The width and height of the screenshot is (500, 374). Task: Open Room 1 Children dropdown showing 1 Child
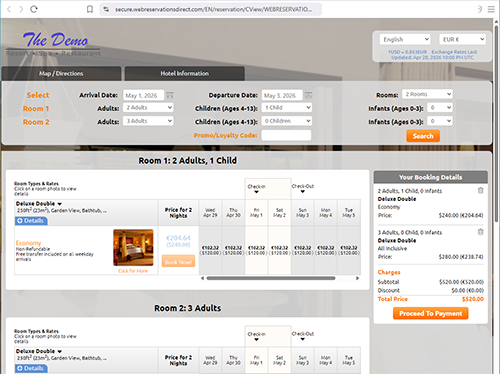pyautogui.click(x=287, y=108)
